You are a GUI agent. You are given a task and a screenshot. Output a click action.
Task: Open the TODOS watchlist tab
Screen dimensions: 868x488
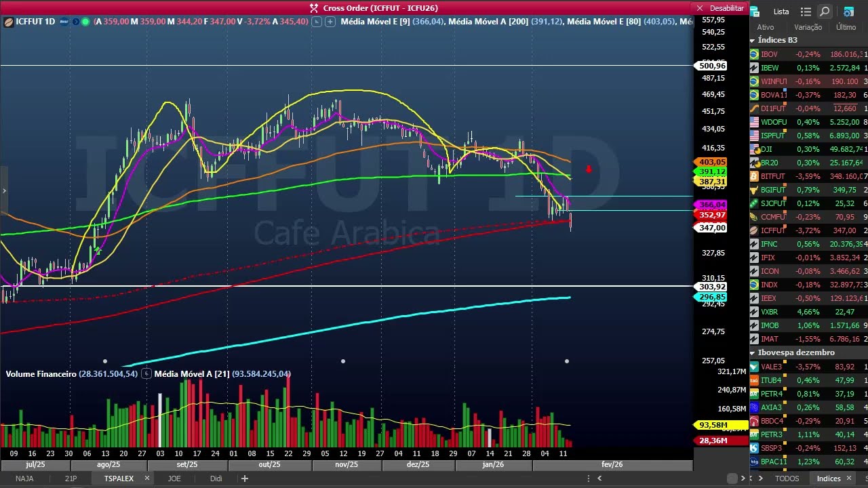[x=787, y=479]
